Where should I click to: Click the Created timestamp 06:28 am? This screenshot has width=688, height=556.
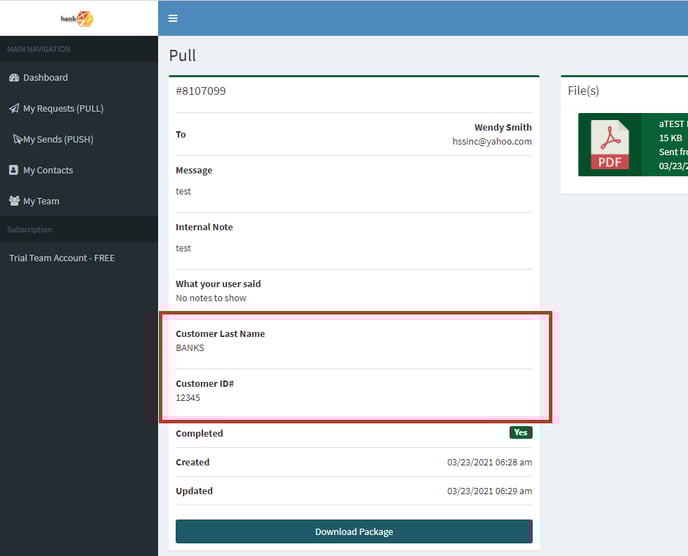click(x=489, y=463)
